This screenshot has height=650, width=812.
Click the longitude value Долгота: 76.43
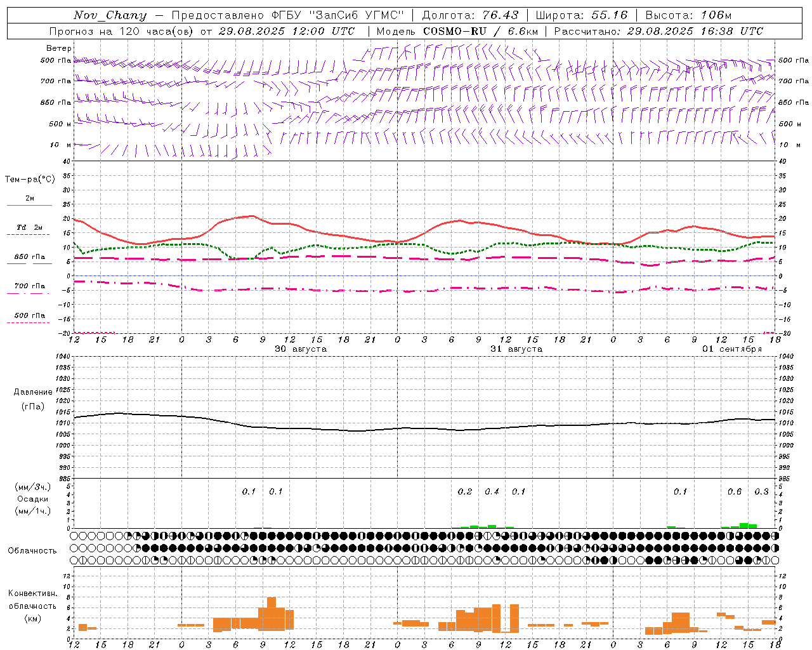(470, 15)
